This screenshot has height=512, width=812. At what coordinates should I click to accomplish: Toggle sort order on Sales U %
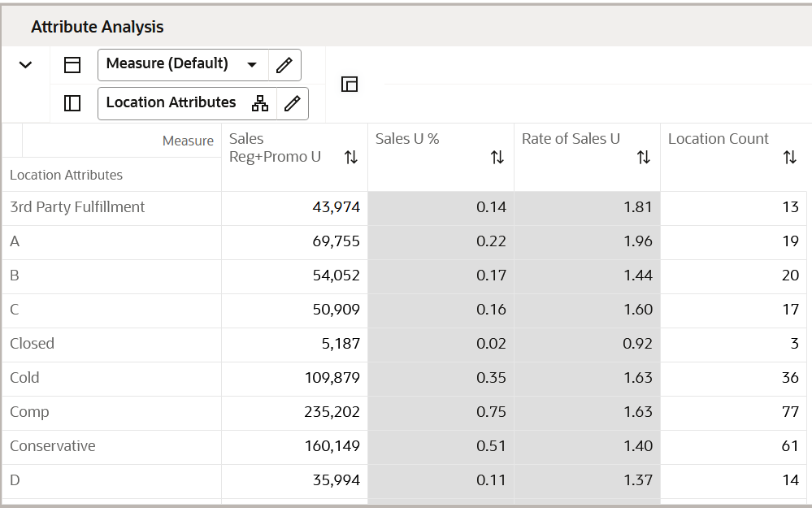497,156
